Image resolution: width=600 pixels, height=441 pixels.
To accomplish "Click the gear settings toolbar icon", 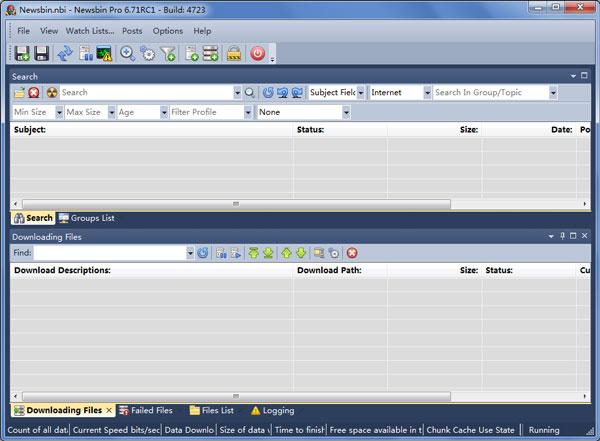I will point(148,53).
